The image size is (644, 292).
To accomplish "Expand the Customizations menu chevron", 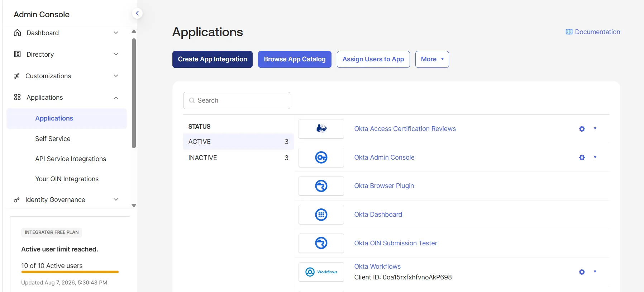I will (x=116, y=76).
